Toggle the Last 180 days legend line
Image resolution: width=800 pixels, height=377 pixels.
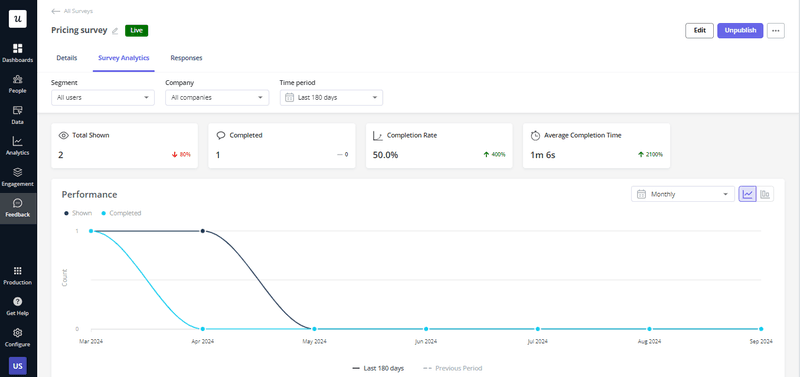(x=378, y=368)
